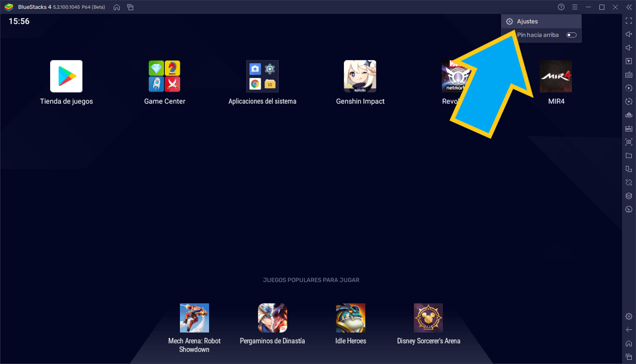Close the BlueStacks window
This screenshot has width=636, height=364.
point(615,7)
